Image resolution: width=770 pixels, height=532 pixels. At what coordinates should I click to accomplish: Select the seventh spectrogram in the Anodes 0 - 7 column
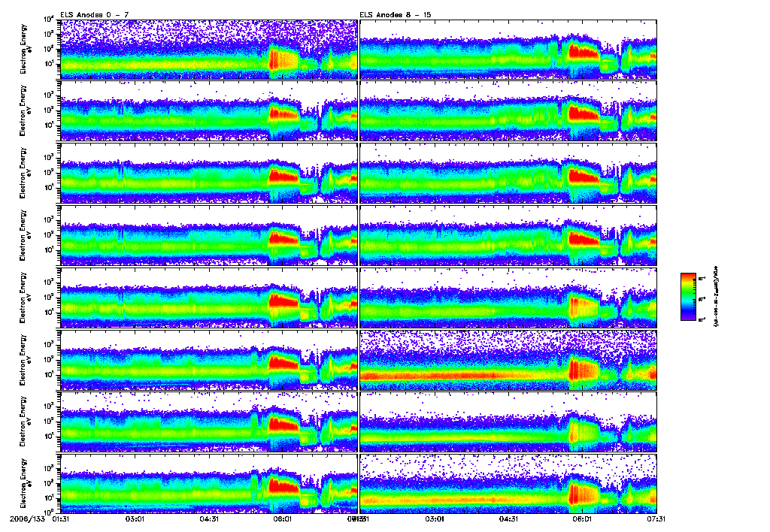(209, 422)
